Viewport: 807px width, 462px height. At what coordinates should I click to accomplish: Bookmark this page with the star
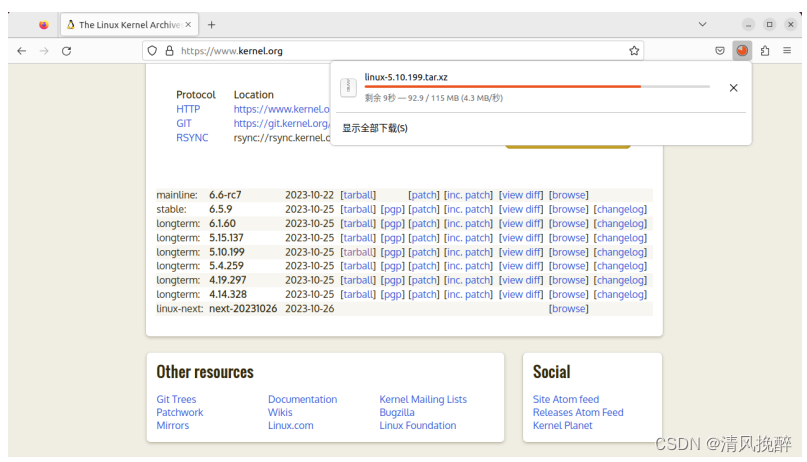click(x=634, y=51)
